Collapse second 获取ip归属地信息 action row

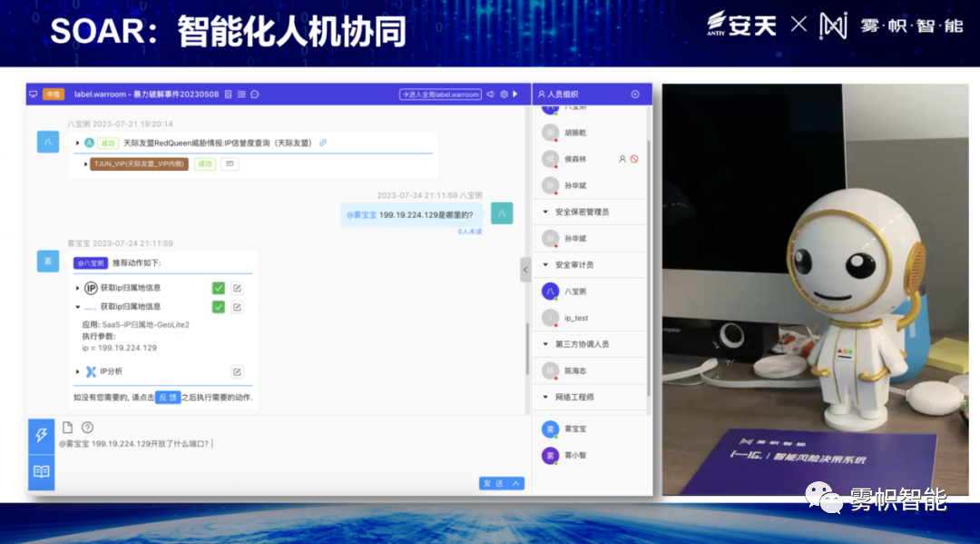[77, 307]
